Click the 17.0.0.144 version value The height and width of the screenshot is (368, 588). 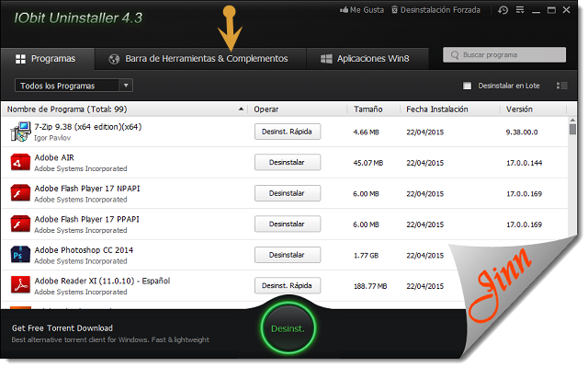pyautogui.click(x=525, y=163)
